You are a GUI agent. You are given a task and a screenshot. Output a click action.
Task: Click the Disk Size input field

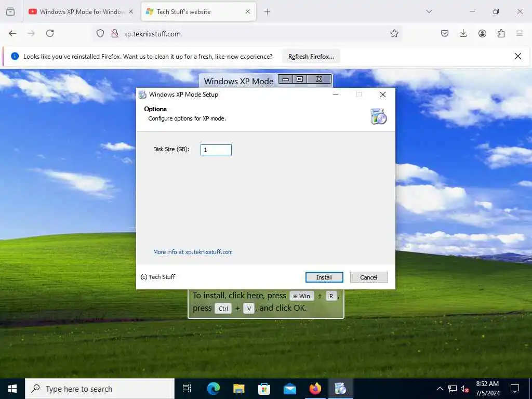(x=216, y=150)
